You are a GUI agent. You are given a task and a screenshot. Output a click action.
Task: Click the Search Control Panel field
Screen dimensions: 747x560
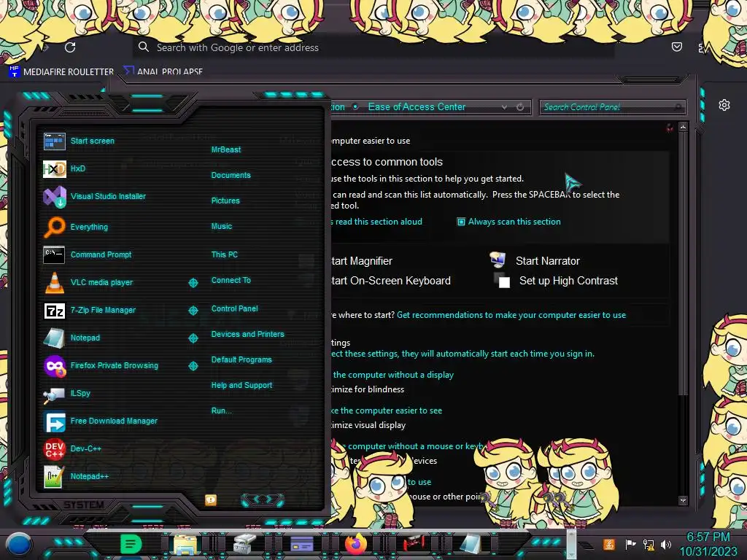612,107
